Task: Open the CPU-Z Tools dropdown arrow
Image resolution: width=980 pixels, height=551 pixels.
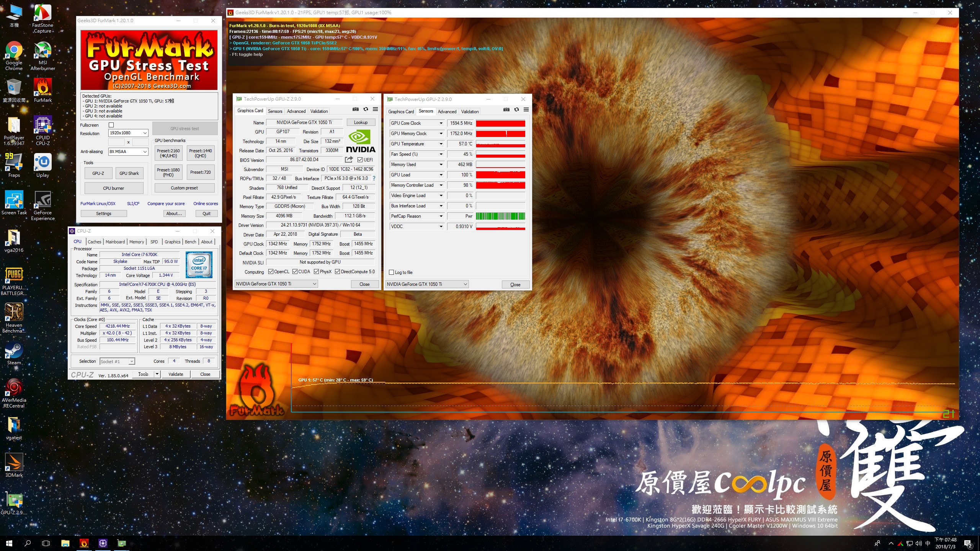Action: (157, 374)
